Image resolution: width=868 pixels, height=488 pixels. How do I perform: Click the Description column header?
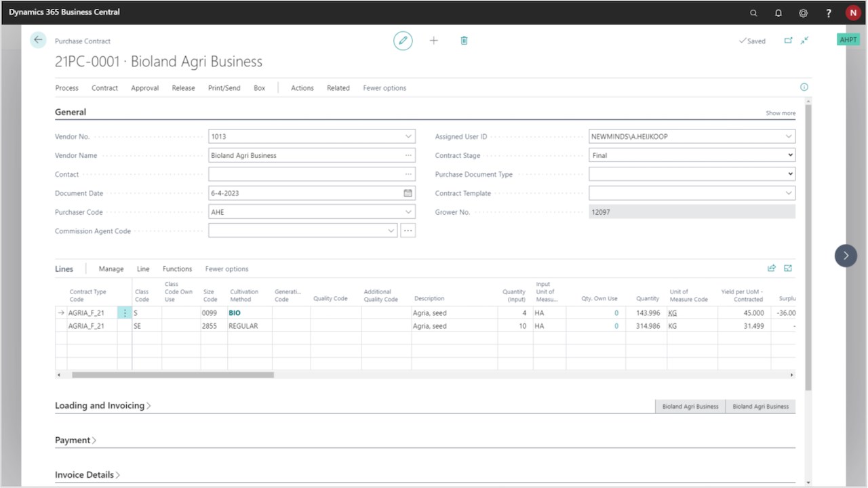[429, 298]
